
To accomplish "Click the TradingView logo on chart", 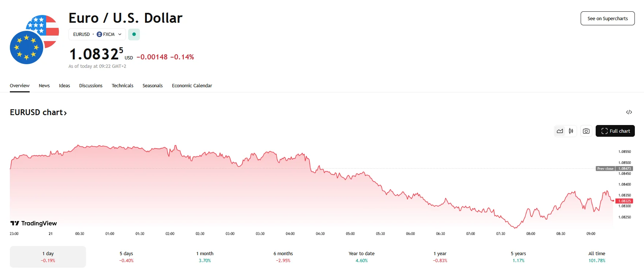I will pos(34,223).
